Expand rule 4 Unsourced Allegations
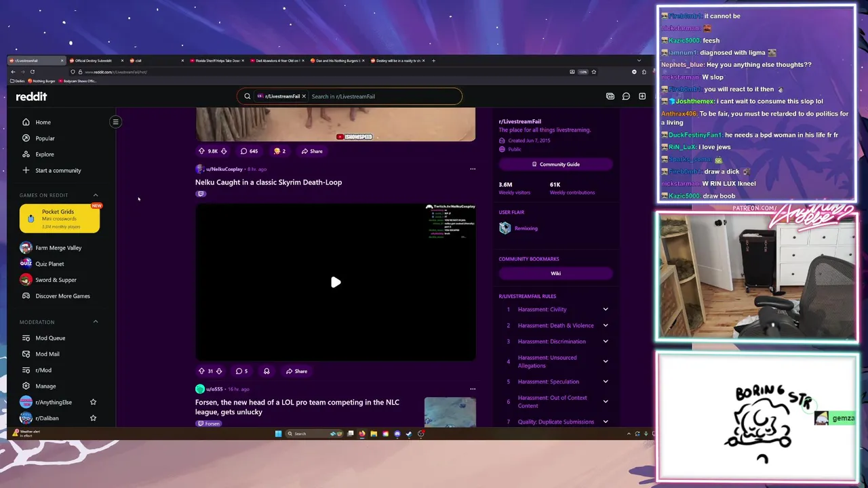This screenshot has width=868, height=488. pos(606,361)
